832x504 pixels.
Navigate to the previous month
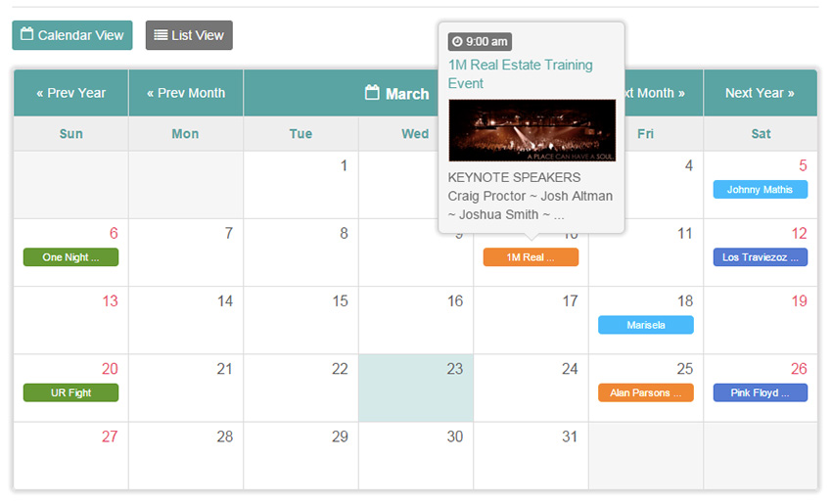pos(186,93)
